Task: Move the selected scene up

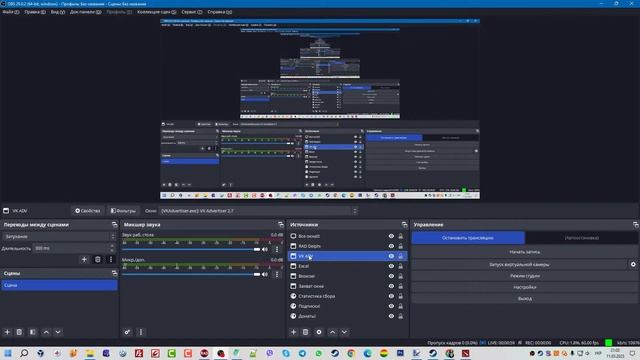Action: [46, 332]
